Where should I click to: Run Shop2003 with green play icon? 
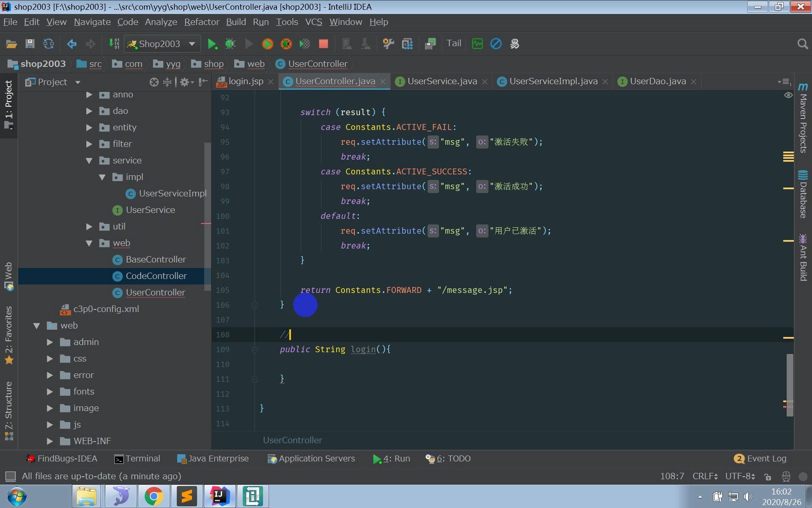pos(212,44)
